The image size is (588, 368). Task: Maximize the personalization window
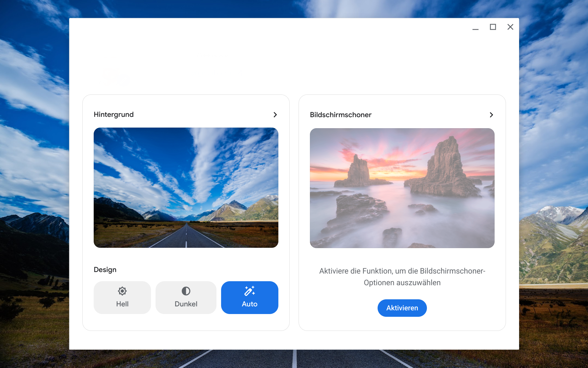coord(493,27)
